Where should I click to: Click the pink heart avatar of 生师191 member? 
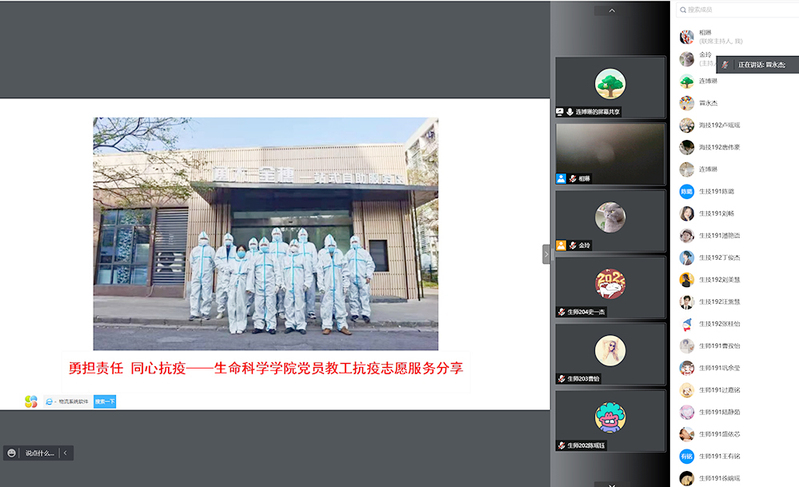coord(686,412)
